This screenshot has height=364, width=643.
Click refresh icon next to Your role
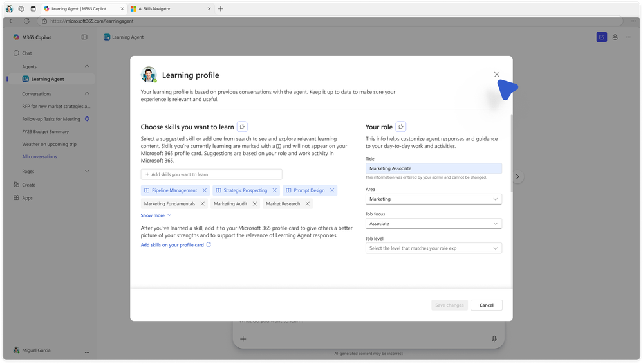[401, 127]
